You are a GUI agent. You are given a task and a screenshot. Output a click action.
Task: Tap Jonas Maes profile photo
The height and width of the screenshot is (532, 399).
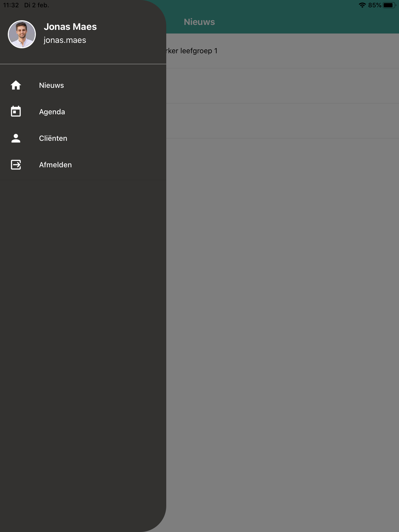[22, 34]
